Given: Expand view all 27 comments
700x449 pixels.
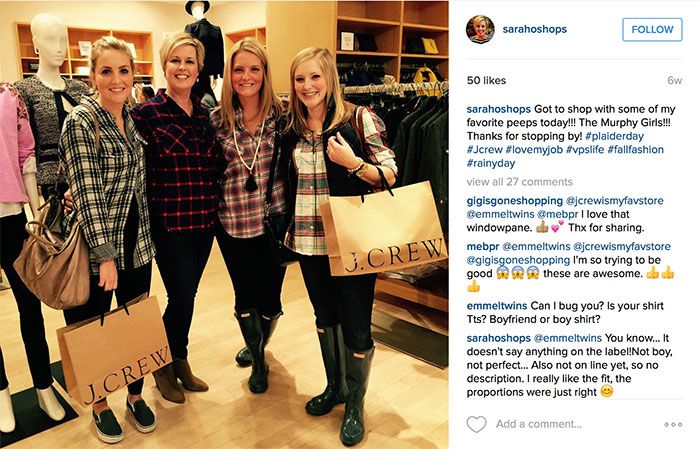Looking at the screenshot, I should point(520,182).
